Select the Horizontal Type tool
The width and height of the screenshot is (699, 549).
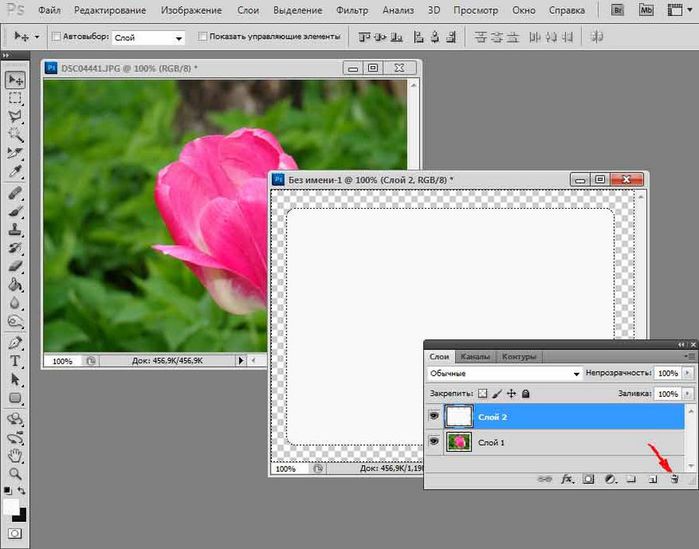point(16,360)
